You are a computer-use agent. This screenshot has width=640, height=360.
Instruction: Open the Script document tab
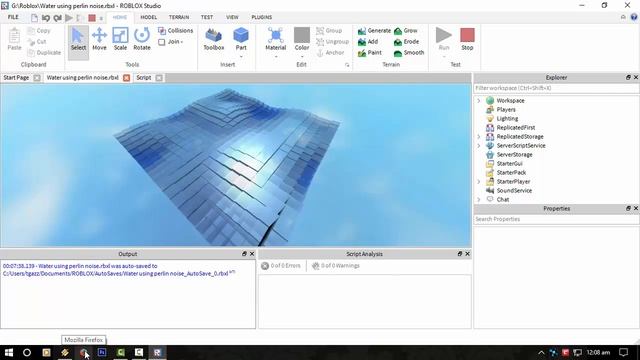144,78
